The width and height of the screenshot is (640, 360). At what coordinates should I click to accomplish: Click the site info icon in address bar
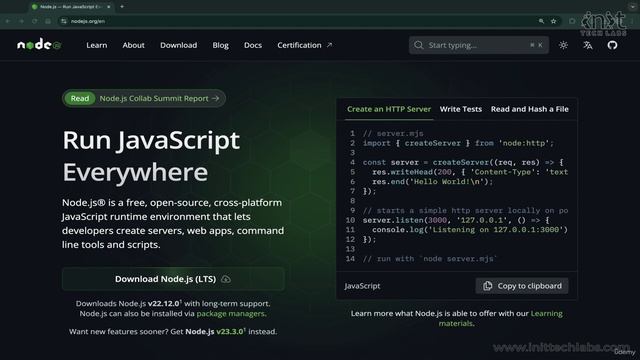(64, 21)
